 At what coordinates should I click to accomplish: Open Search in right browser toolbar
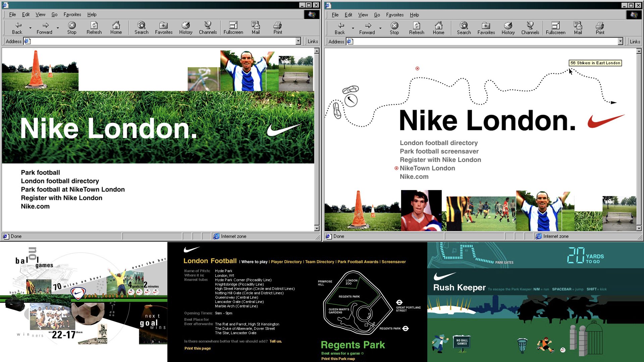pos(464,28)
